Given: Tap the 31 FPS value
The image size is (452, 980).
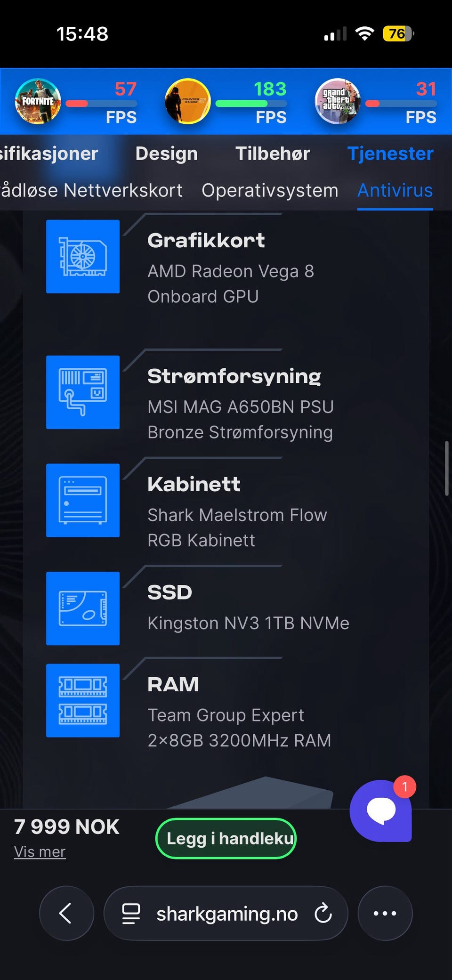Looking at the screenshot, I should point(426,89).
